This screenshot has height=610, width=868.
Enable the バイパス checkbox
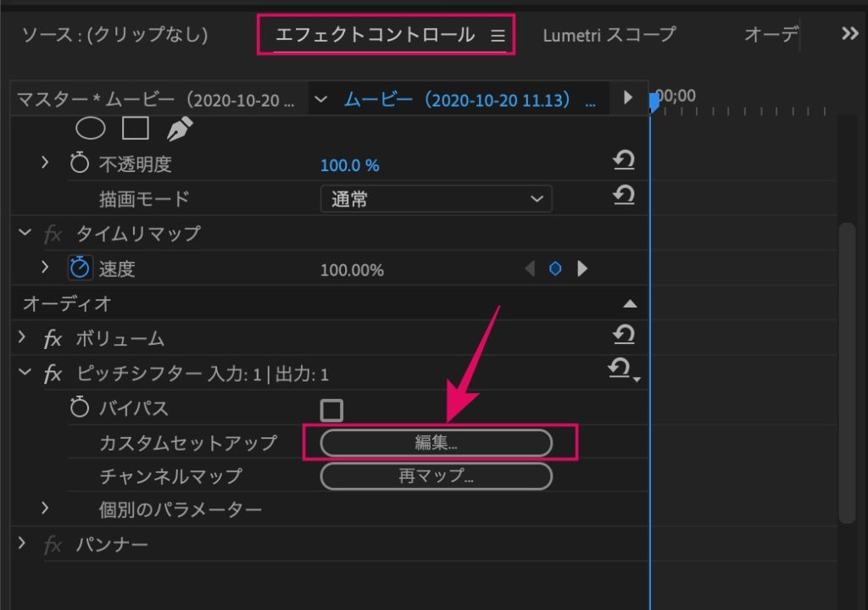click(x=331, y=410)
